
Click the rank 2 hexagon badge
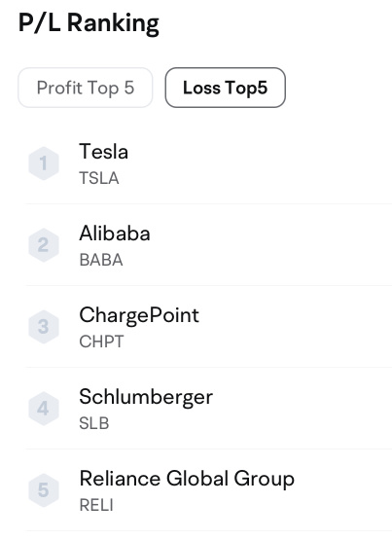coord(44,245)
